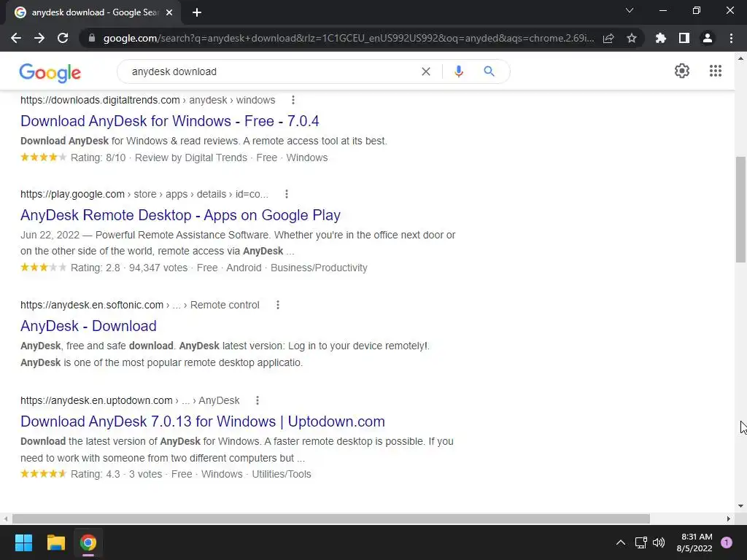Click Rating: 4.3 · 3 votes text
The width and height of the screenshot is (747, 560).
pyautogui.click(x=116, y=474)
